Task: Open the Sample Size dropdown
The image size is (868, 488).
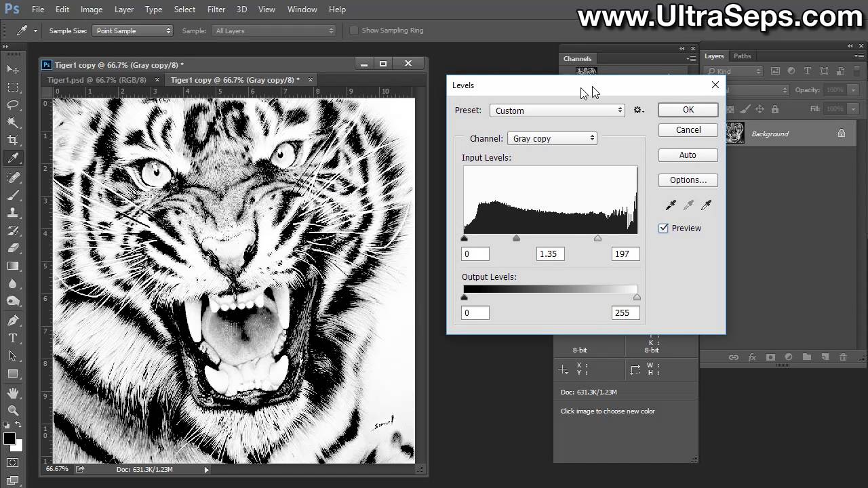Action: 133,30
